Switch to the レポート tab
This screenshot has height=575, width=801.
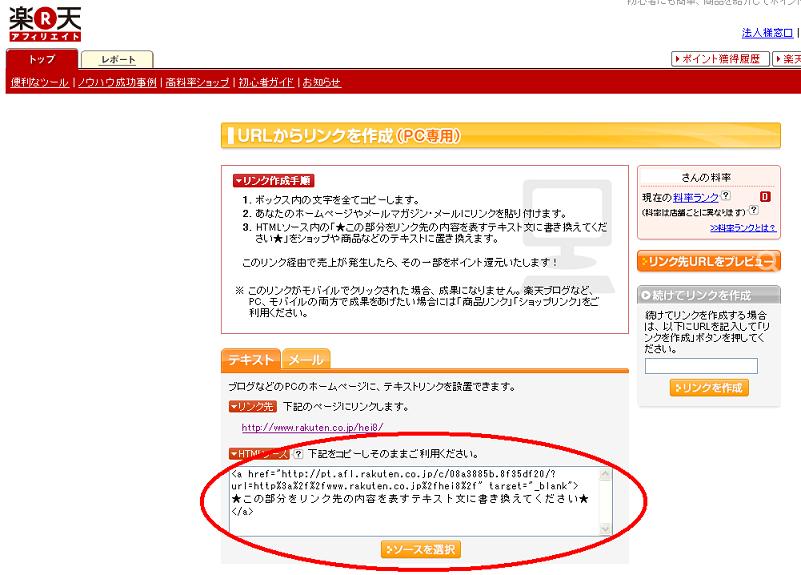[117, 59]
